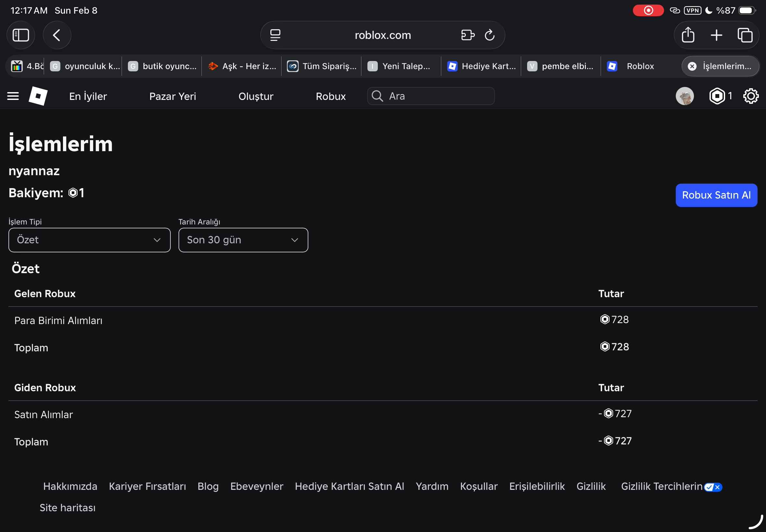Open the Koşullar footer link
Viewport: 766px width, 532px height.
point(478,487)
